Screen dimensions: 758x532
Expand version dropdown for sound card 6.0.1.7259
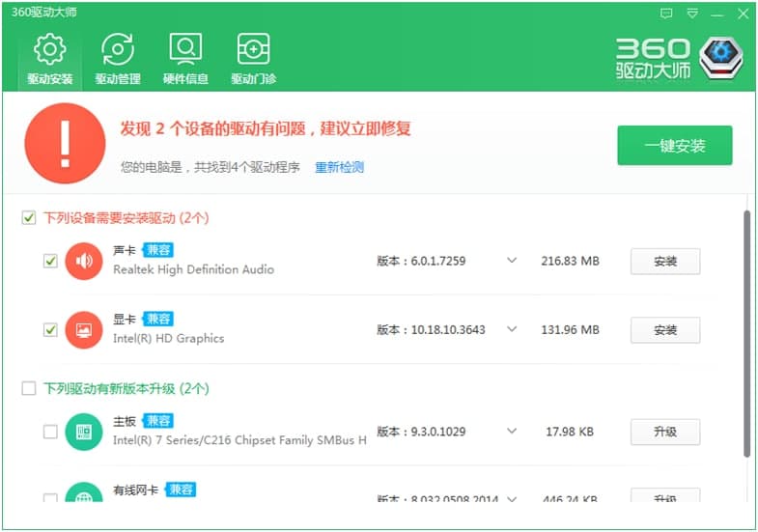(512, 261)
